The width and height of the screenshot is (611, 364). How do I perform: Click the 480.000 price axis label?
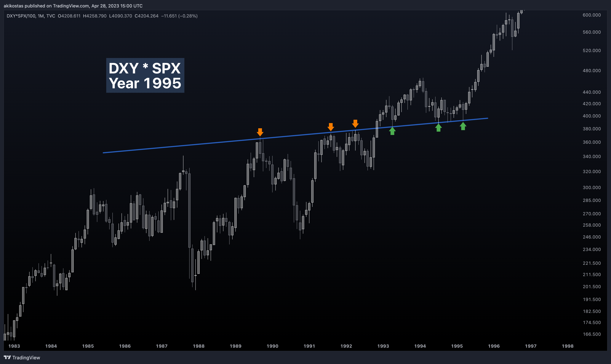(592, 71)
